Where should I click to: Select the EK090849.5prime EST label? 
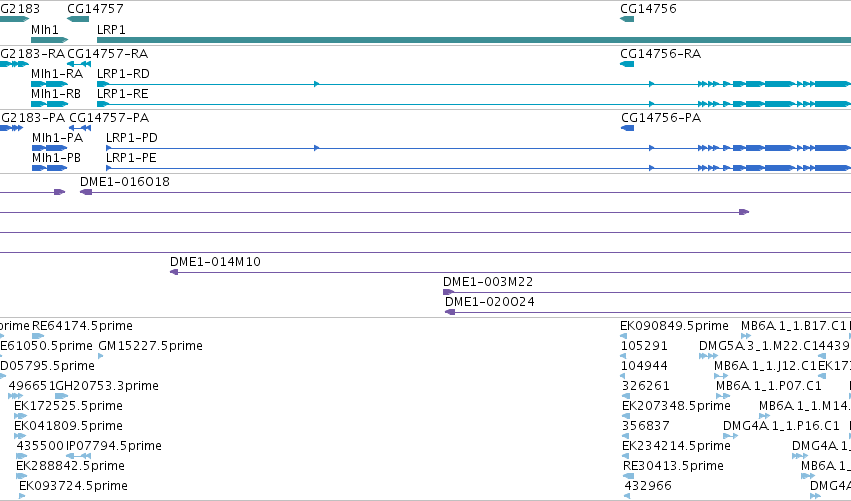tap(674, 326)
